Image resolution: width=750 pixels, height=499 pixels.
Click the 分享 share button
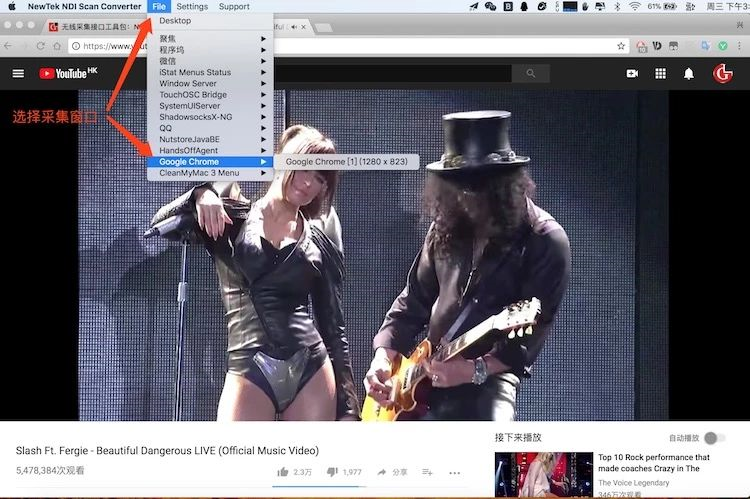click(392, 472)
